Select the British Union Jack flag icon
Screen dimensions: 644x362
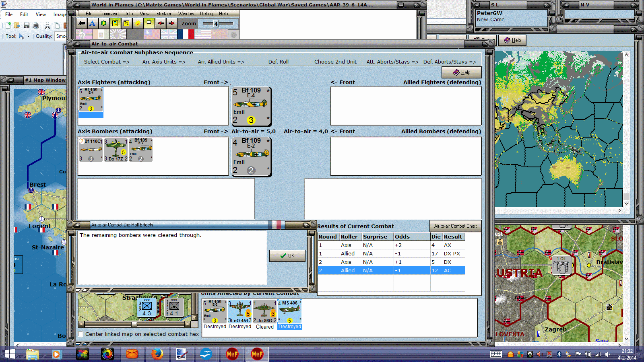tap(169, 34)
